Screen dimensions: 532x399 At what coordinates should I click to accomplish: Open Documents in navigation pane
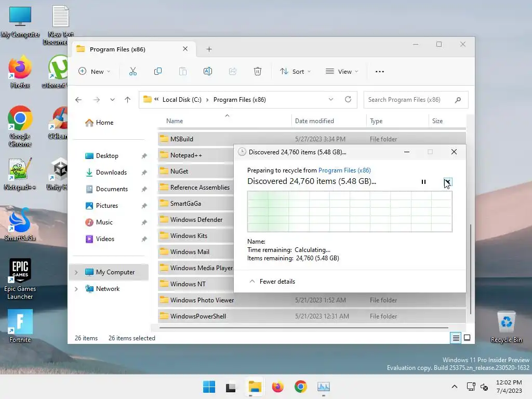click(112, 189)
